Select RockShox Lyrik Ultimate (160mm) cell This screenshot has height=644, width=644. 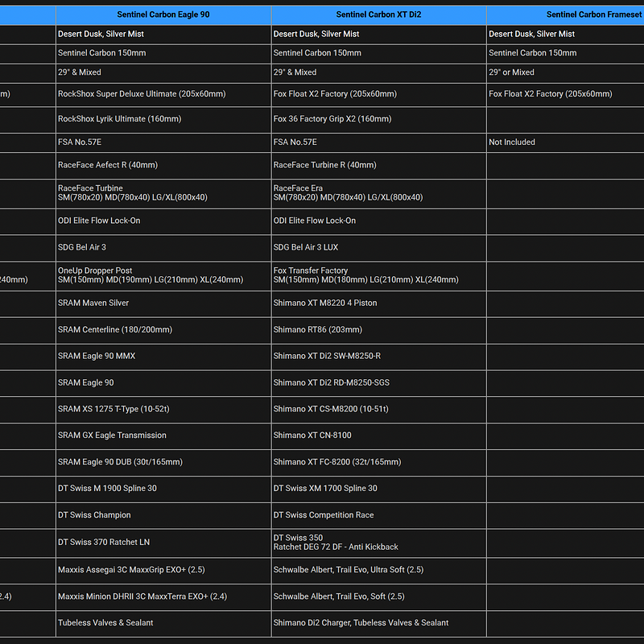(x=163, y=119)
